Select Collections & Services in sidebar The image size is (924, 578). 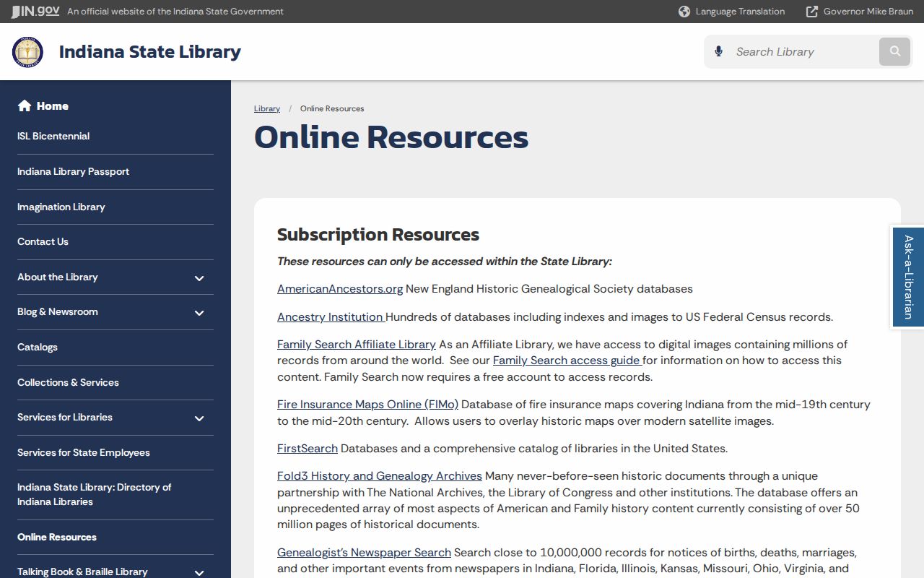tap(68, 382)
